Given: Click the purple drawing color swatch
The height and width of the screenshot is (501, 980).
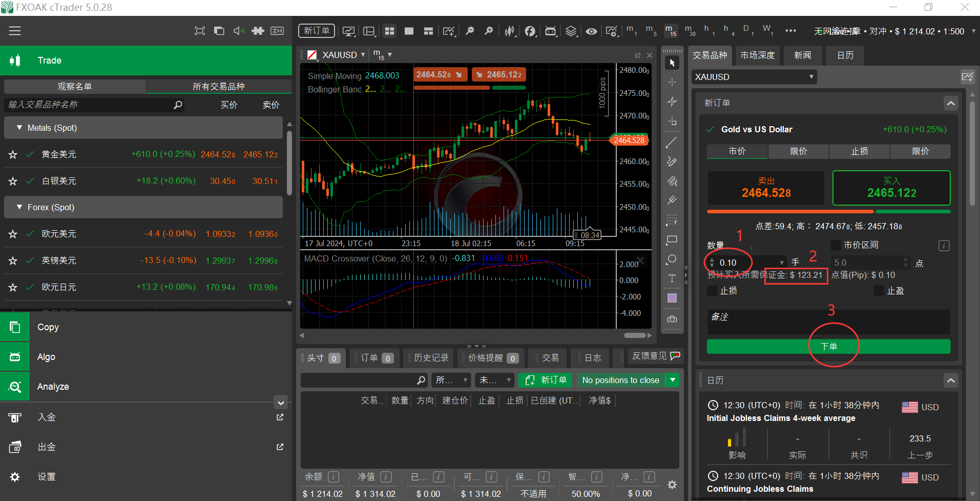Looking at the screenshot, I should click(x=672, y=298).
